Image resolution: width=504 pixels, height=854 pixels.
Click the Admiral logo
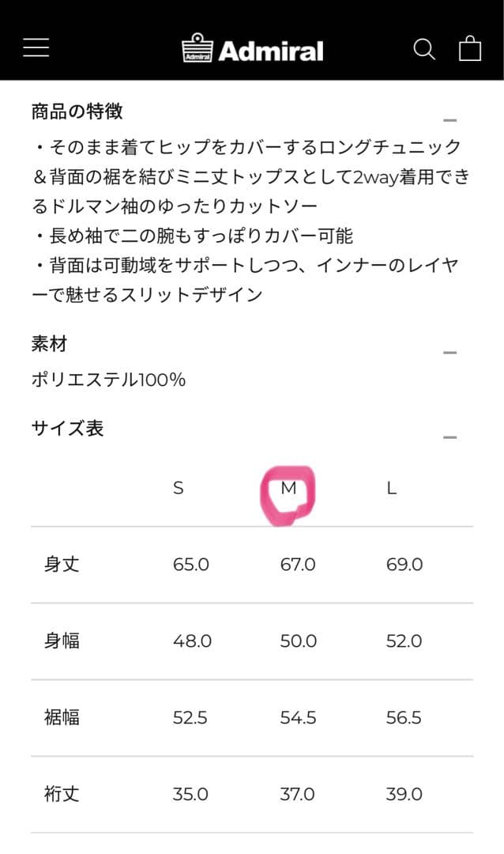coord(253,48)
